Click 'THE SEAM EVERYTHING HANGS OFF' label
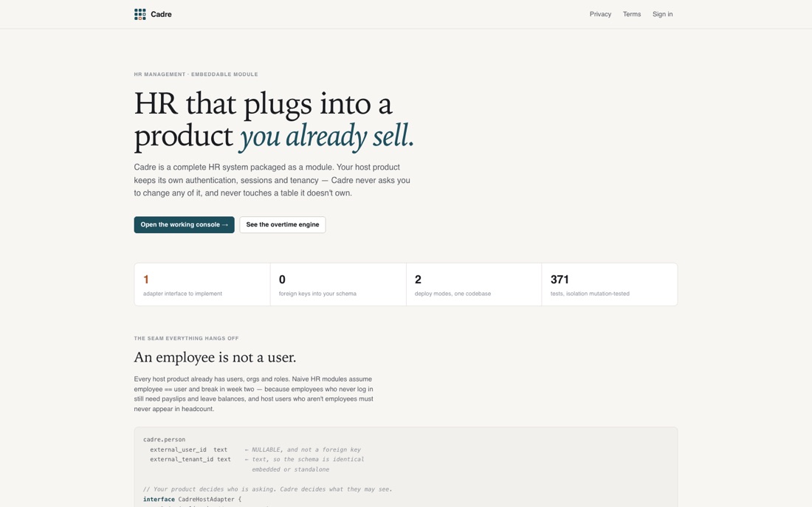812x507 pixels. coord(187,338)
